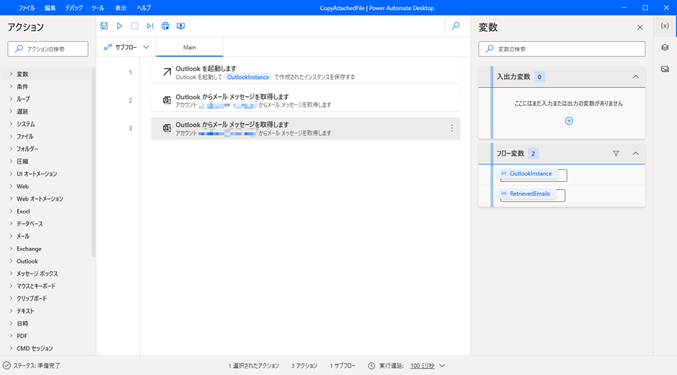Open the UI elements sidebar icon

coord(665,47)
